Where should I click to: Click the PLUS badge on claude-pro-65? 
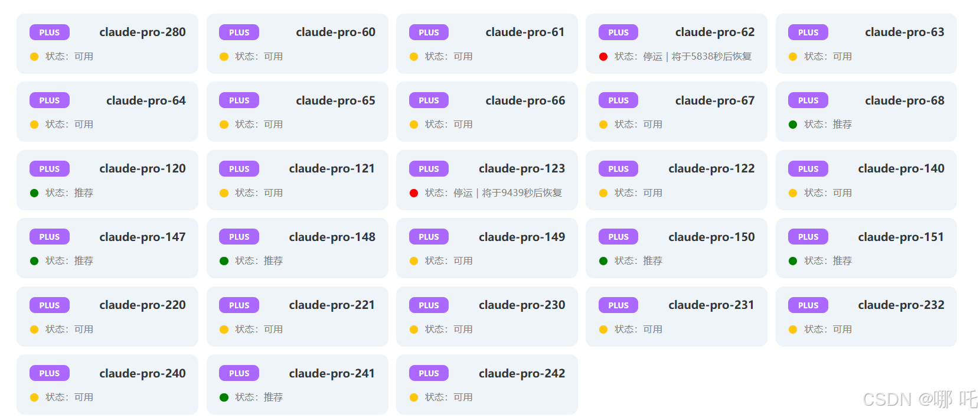239,100
